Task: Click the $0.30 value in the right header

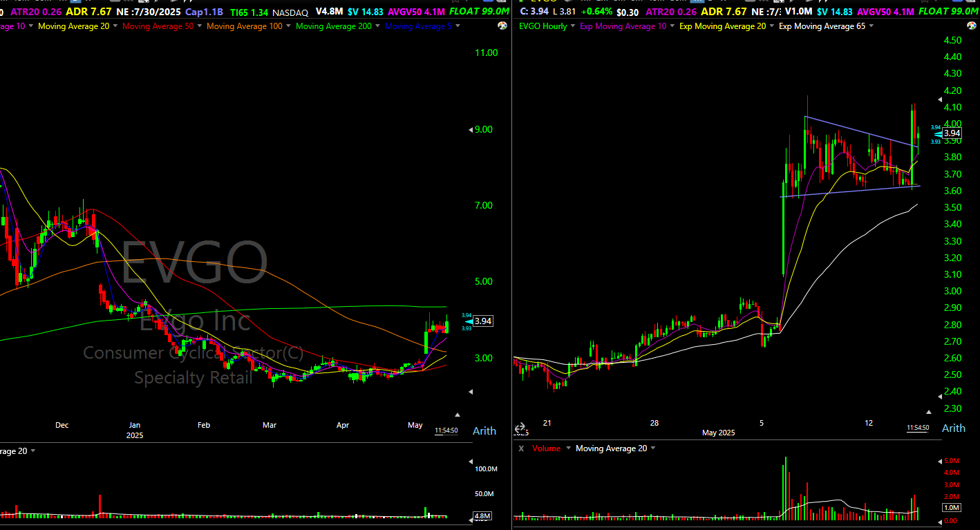Action: coord(628,12)
